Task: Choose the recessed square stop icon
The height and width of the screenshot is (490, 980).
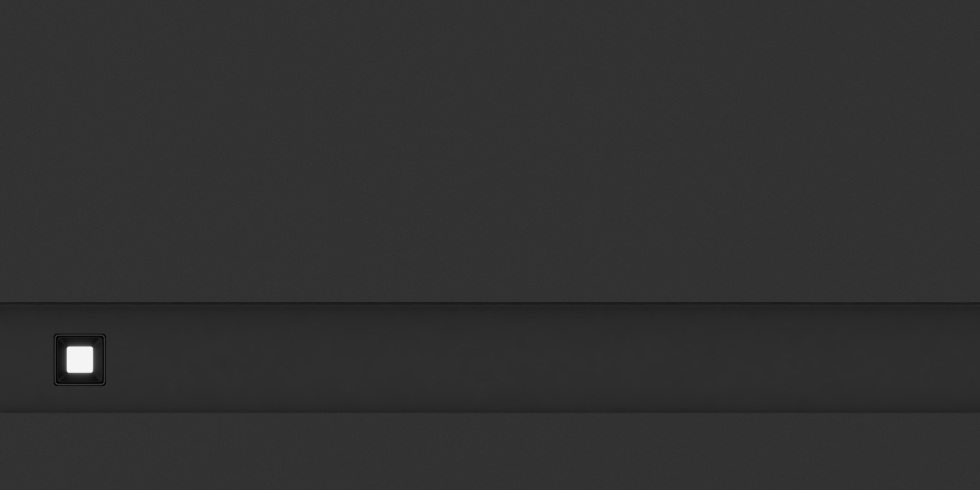Action: (80, 360)
